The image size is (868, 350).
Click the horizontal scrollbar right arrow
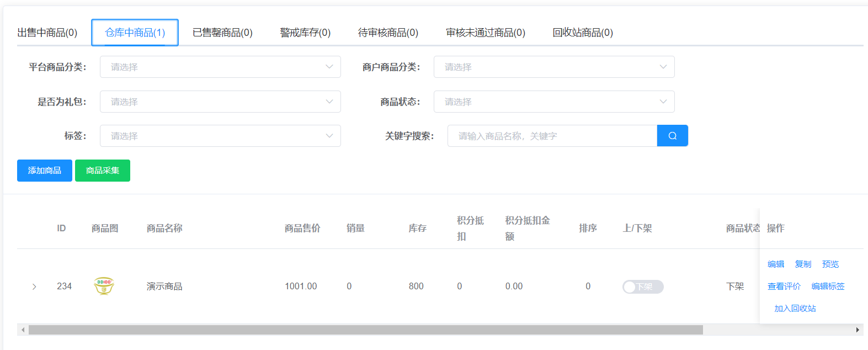(x=858, y=330)
